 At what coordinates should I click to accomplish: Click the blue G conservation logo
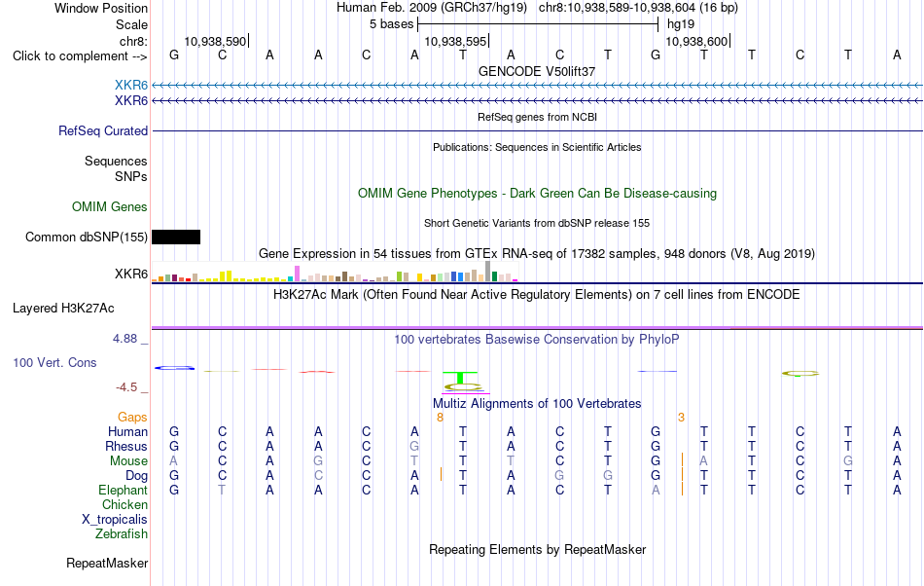pos(174,368)
